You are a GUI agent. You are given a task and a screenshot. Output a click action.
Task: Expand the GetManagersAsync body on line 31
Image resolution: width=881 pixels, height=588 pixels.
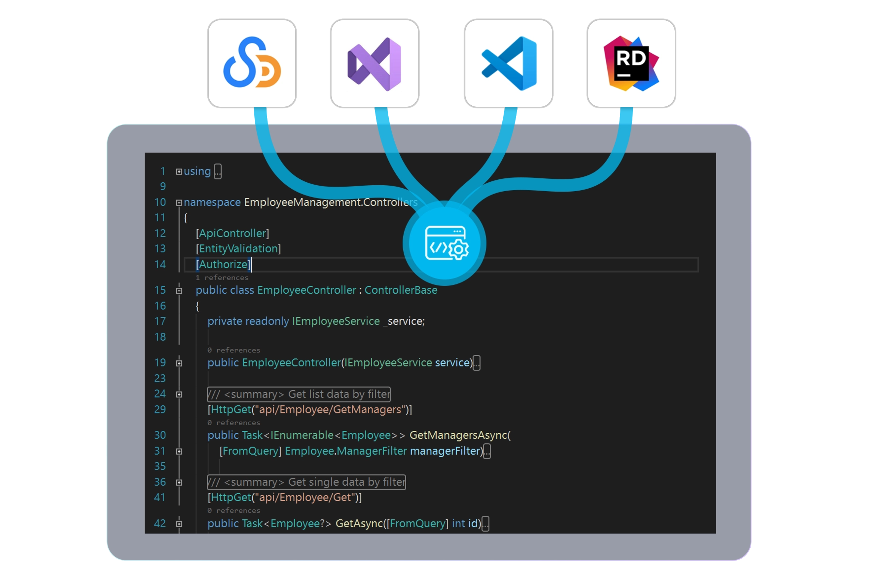coord(179,452)
